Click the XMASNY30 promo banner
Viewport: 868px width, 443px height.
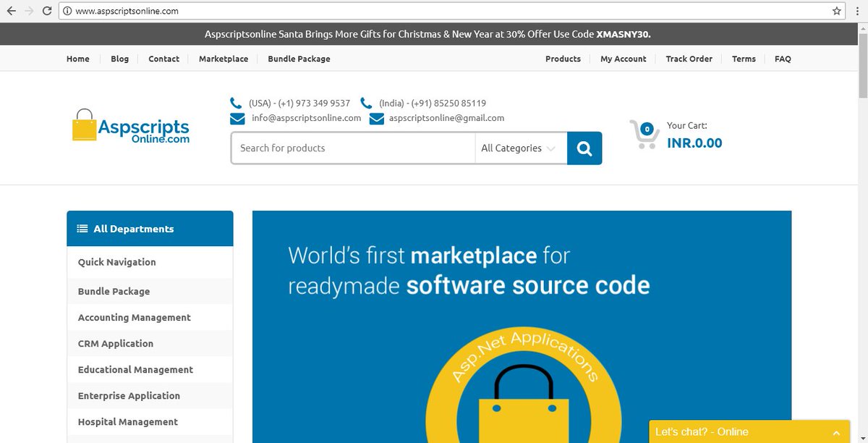coord(429,34)
